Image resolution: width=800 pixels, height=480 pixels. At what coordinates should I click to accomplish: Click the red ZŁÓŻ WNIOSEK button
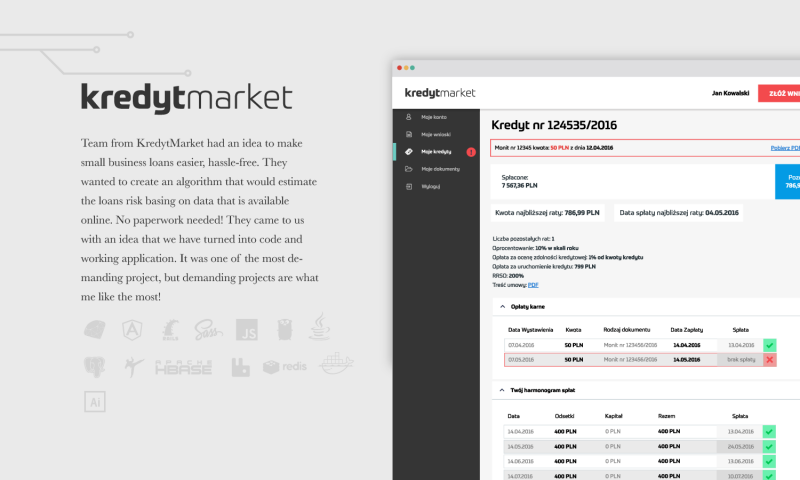[x=779, y=93]
